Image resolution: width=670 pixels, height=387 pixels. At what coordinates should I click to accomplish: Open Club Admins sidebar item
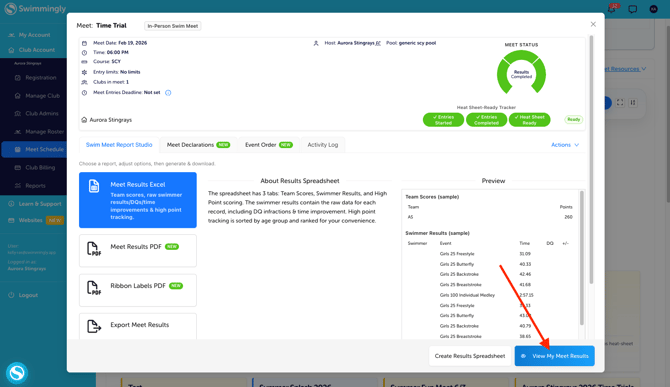[41, 114]
